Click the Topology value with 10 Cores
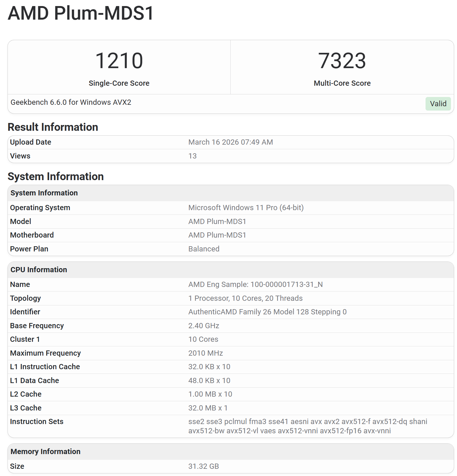 pyautogui.click(x=245, y=298)
